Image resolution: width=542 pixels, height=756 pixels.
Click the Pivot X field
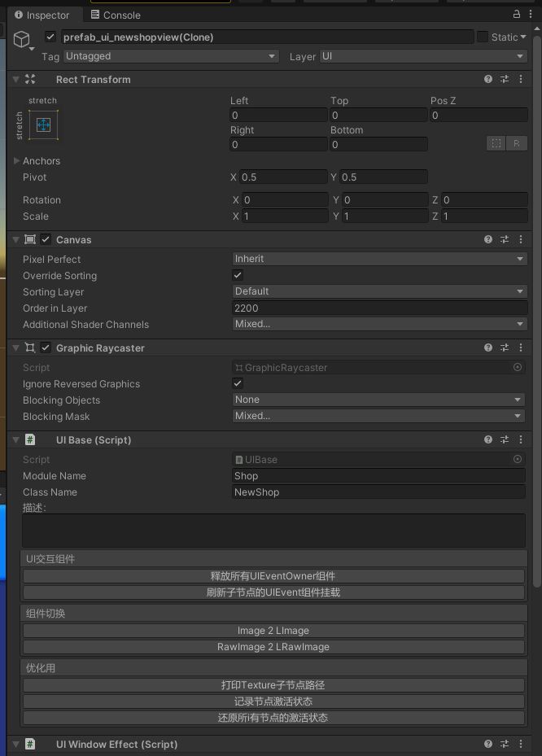(283, 177)
